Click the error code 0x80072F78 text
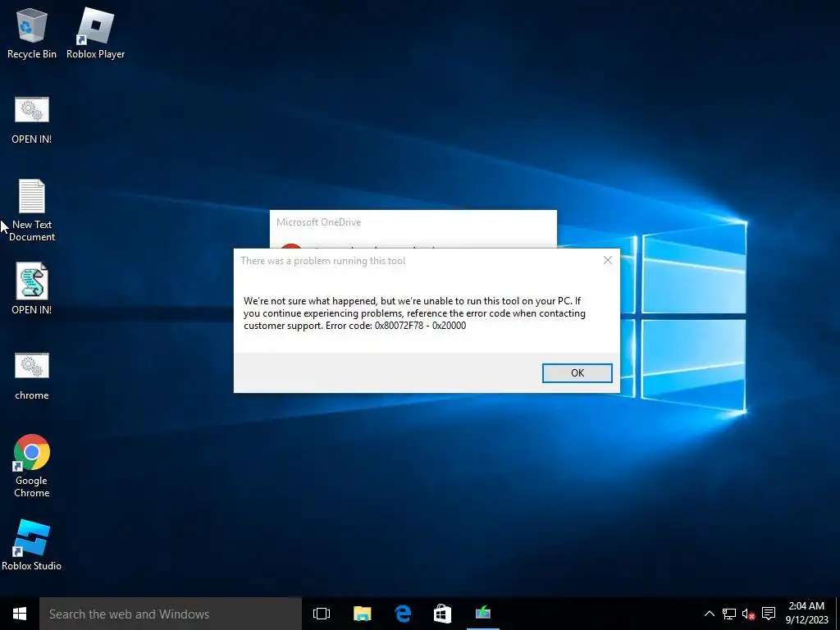The image size is (840, 630). tap(399, 326)
